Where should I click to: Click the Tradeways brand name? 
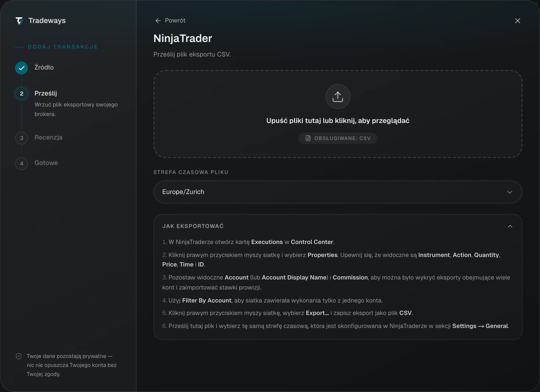point(47,21)
